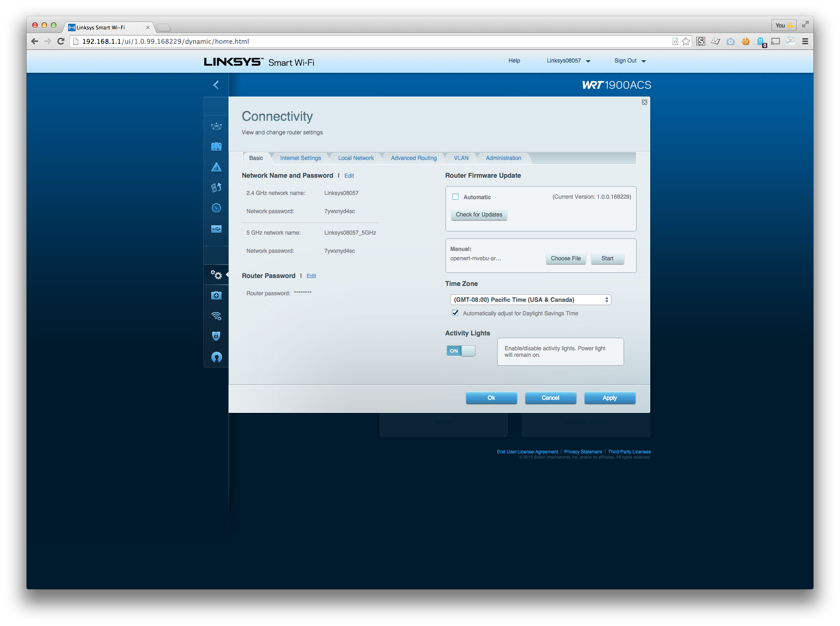Click the current version 1.0.0.168229 text
Viewport: 840px width, 626px height.
(x=592, y=197)
